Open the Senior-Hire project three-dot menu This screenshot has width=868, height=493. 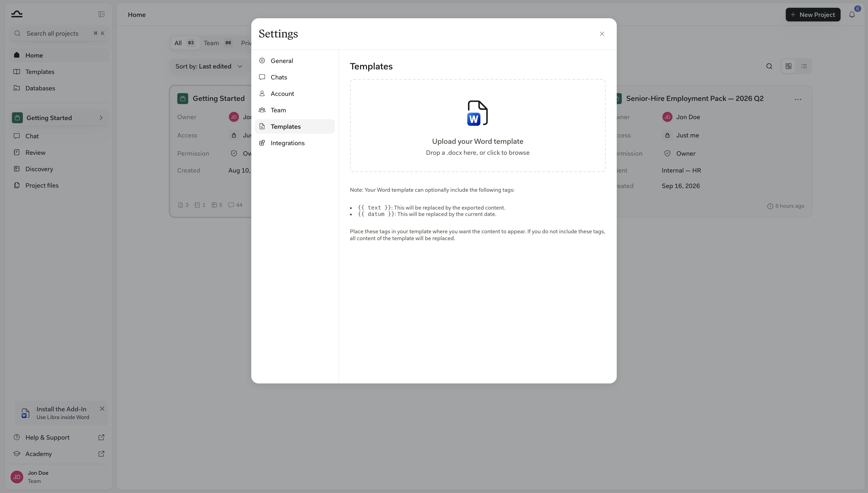pyautogui.click(x=798, y=99)
